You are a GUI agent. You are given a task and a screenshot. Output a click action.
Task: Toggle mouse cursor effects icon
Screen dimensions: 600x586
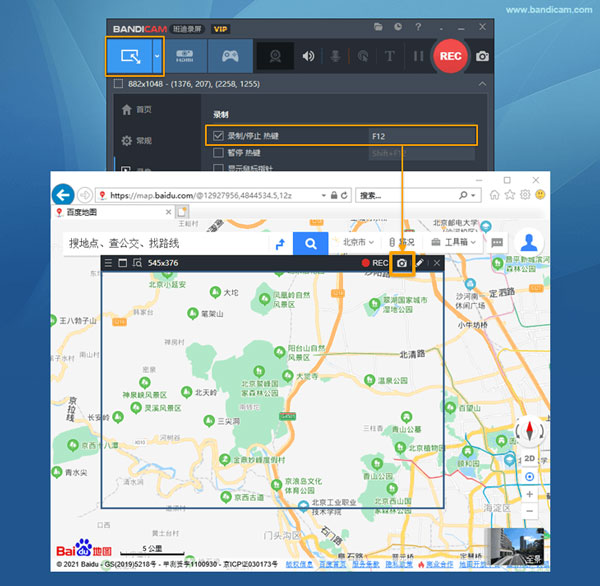point(363,56)
